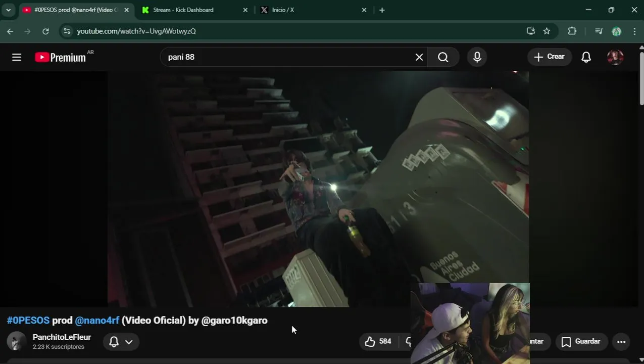Screen dimensions: 644x364
Task: Open PanchitoLeFleur channel avatar
Action: point(17,342)
